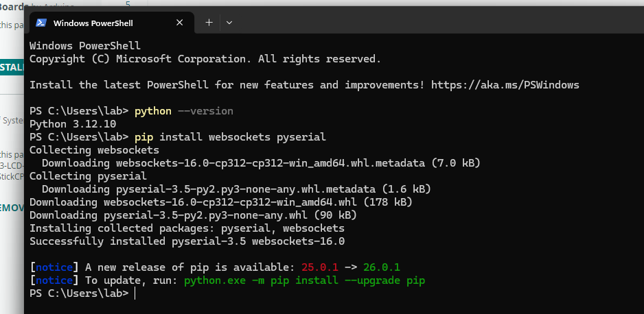The height and width of the screenshot is (314, 644).
Task: Select the Windows PowerShell tab title
Action: (93, 23)
